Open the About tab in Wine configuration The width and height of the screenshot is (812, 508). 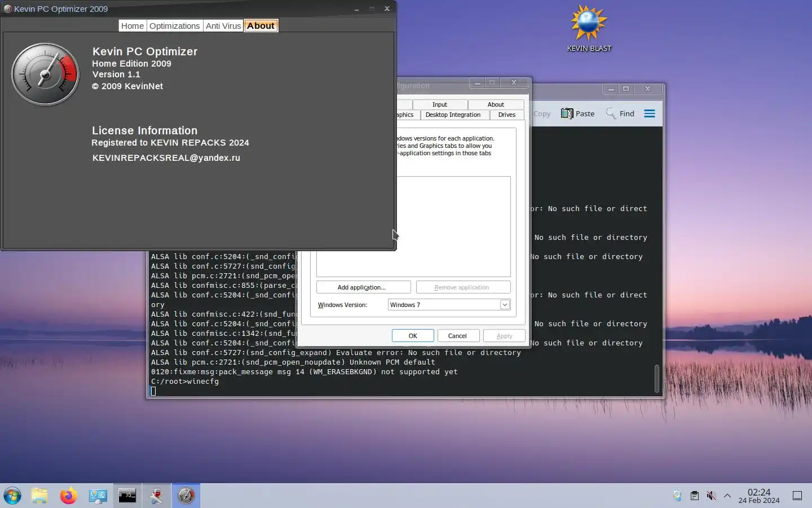(x=496, y=104)
